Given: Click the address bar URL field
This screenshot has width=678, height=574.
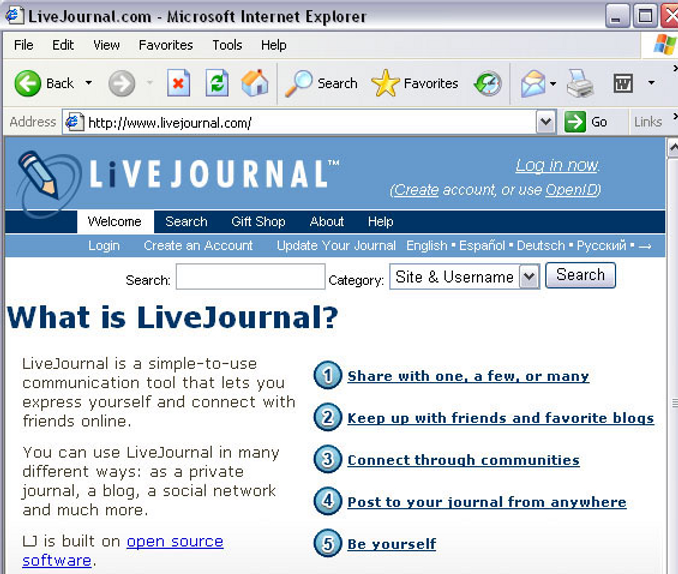Looking at the screenshot, I should point(309,122).
